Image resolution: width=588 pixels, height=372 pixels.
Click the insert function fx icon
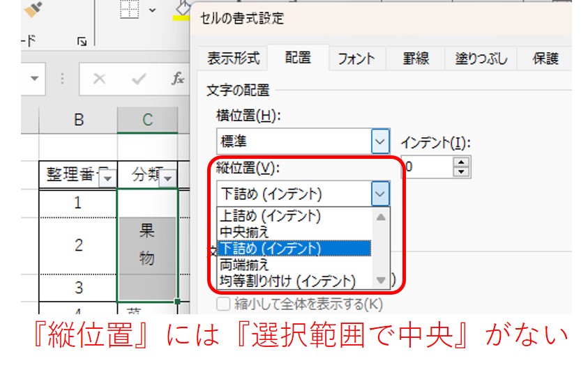click(x=178, y=79)
